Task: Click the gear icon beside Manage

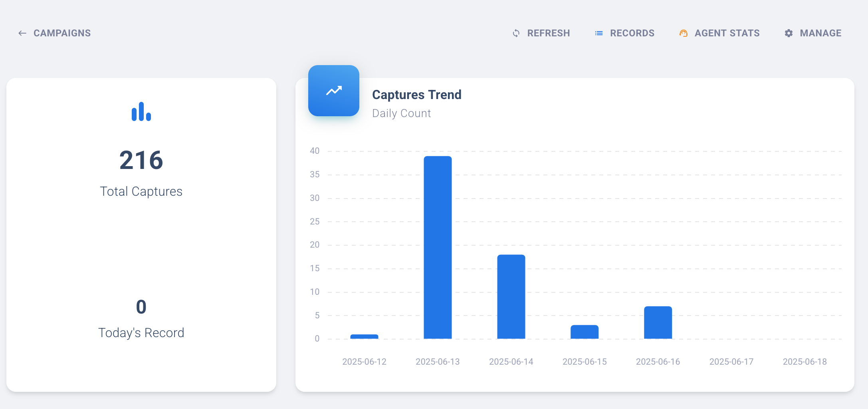Action: click(789, 33)
